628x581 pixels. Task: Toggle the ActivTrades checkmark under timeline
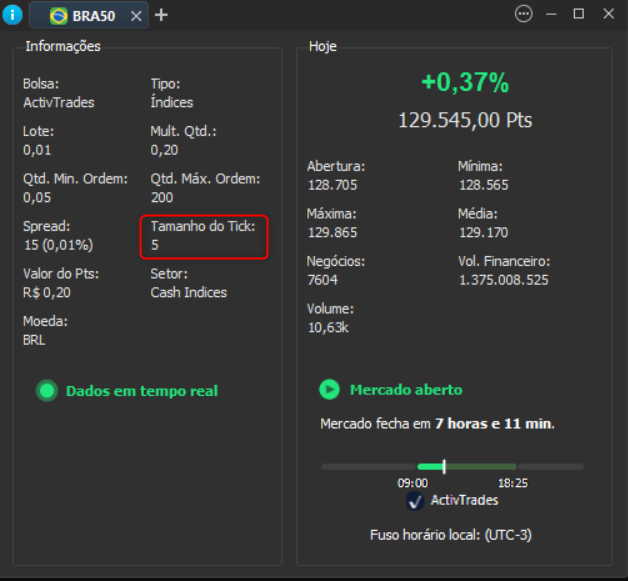416,501
